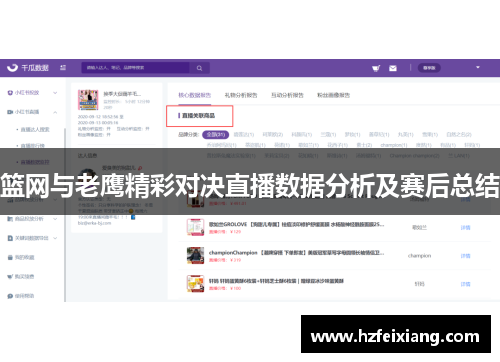Open 使用帮助 menu item
The width and height of the screenshot is (500, 362).
coord(24,296)
